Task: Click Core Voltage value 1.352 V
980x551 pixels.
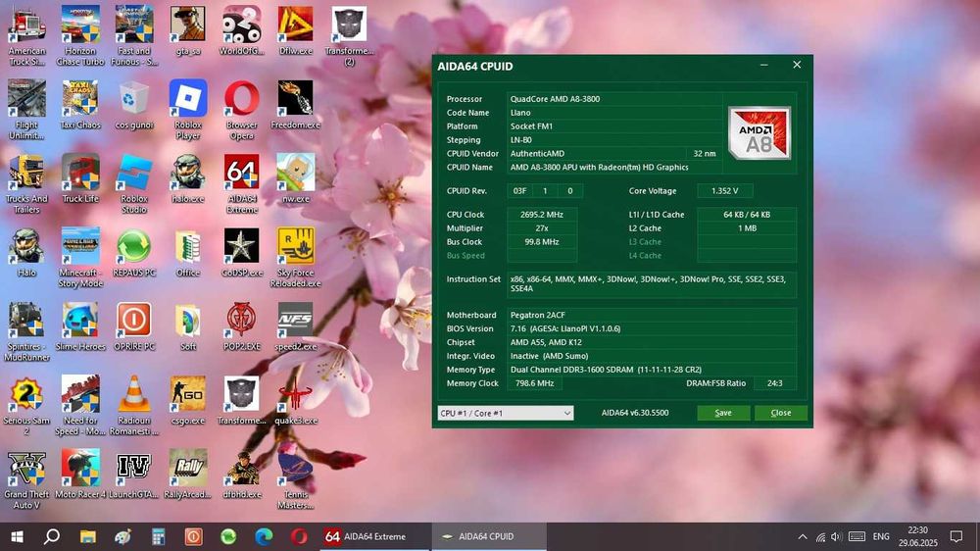Action: [x=725, y=191]
